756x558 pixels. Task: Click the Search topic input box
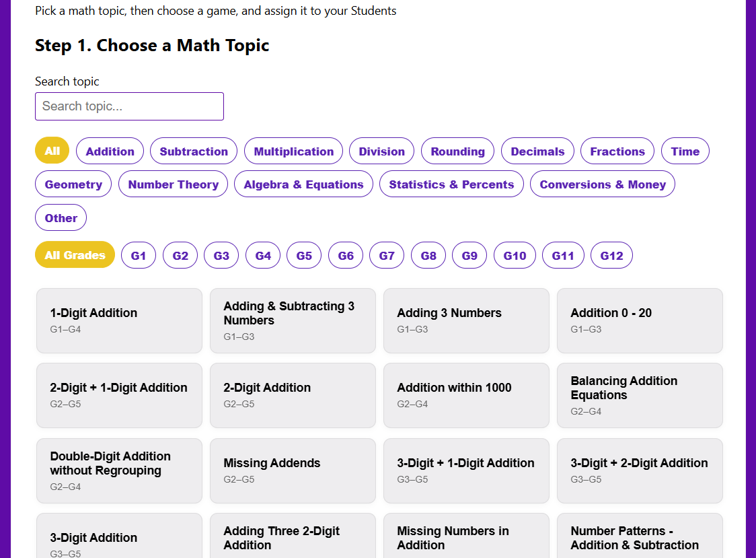point(129,106)
